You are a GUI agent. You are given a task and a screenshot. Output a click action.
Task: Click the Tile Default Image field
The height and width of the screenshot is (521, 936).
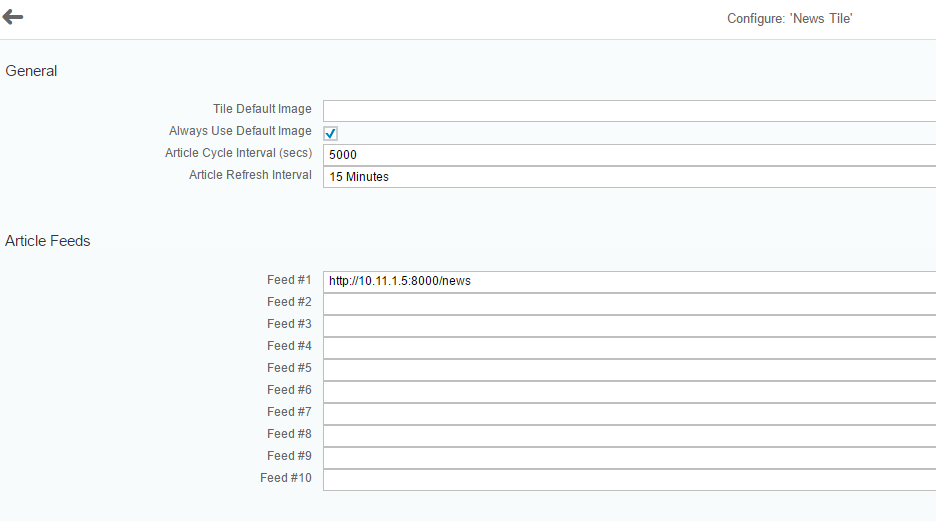tap(628, 110)
